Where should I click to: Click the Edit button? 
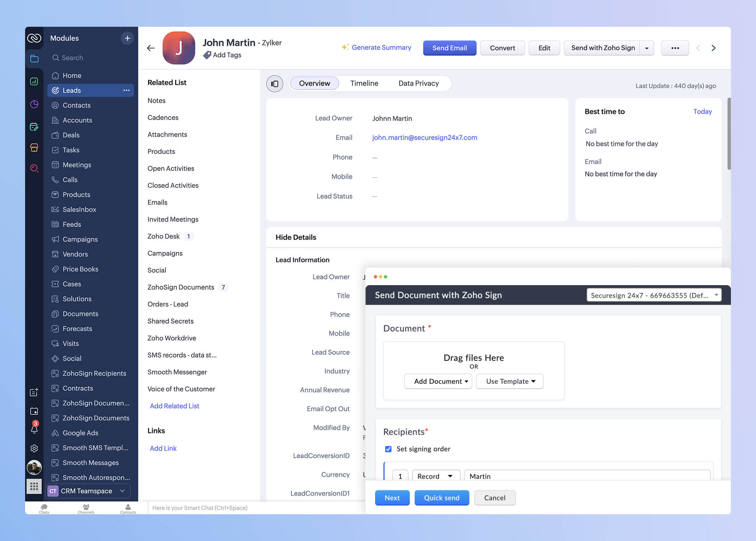(x=544, y=48)
